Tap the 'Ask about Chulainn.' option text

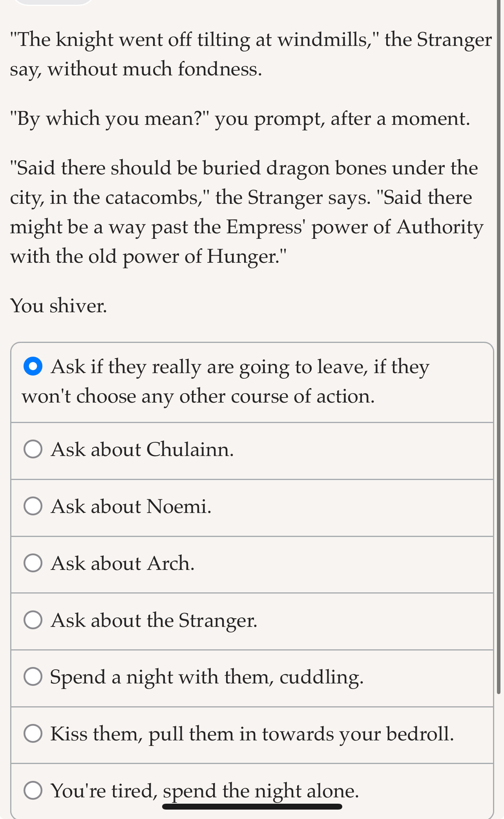pos(142,449)
